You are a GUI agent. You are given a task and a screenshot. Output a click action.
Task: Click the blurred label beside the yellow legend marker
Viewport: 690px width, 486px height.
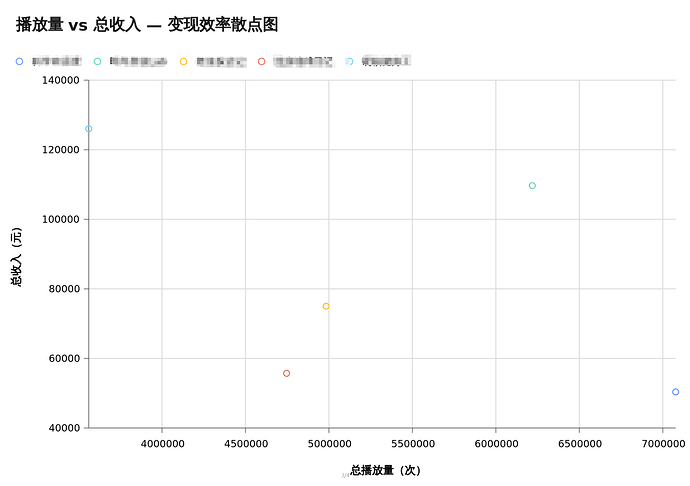click(x=221, y=62)
